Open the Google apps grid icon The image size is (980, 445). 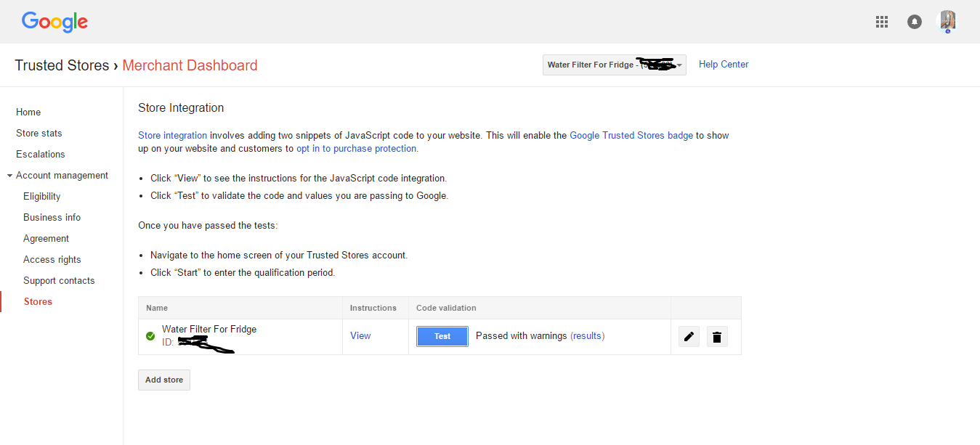pyautogui.click(x=882, y=22)
